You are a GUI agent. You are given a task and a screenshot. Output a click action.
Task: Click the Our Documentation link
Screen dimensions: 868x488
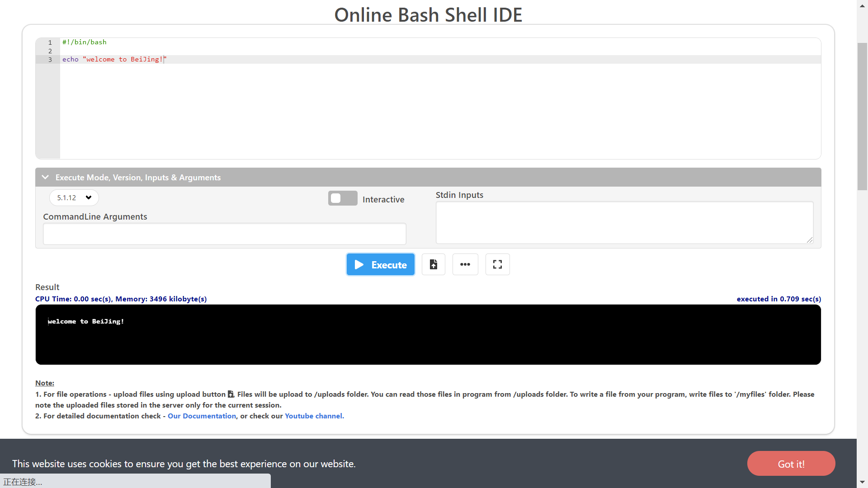201,416
